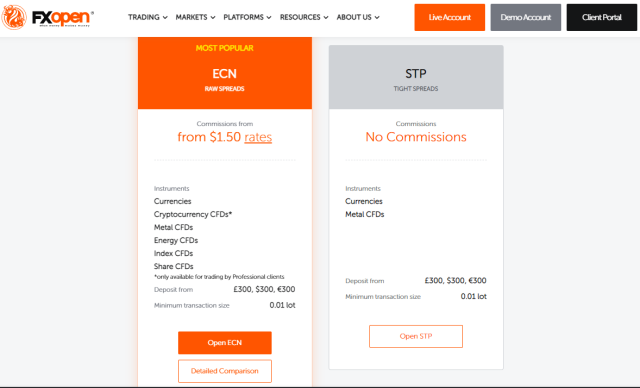The image size is (640, 388).
Task: Click the FXOpen tiger logo icon
Action: [14, 18]
